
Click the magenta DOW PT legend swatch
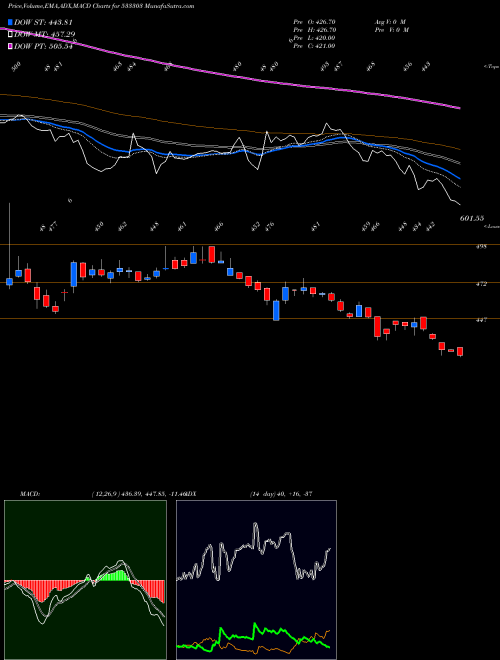[x=10, y=46]
